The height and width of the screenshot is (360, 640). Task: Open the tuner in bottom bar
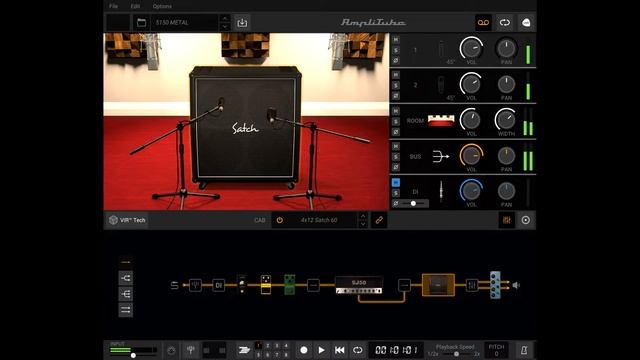(x=191, y=350)
